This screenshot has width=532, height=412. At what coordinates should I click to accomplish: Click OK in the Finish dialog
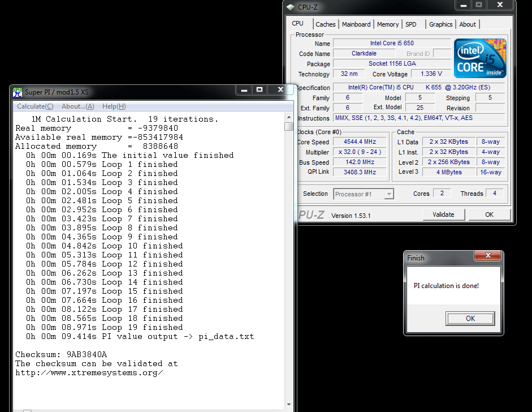(x=470, y=318)
